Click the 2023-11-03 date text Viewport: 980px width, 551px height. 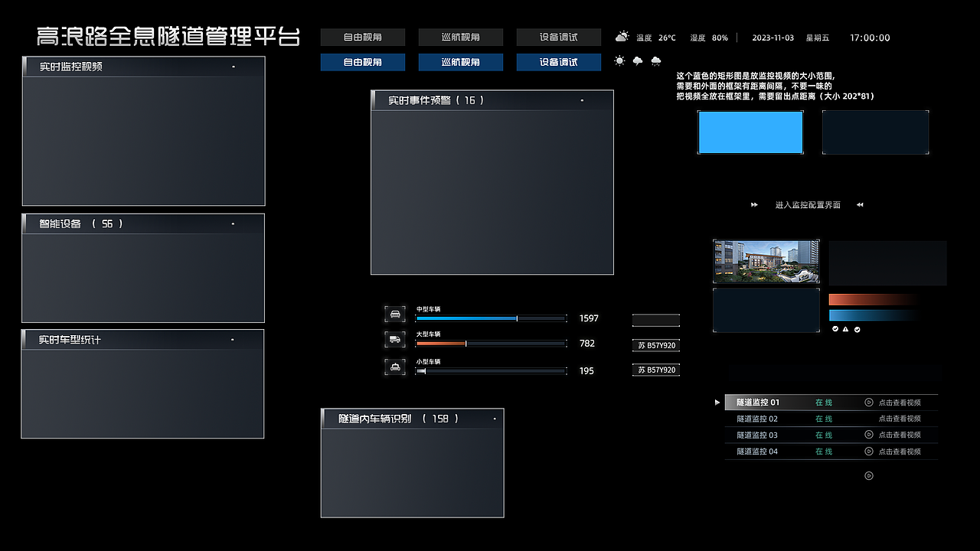coord(773,37)
